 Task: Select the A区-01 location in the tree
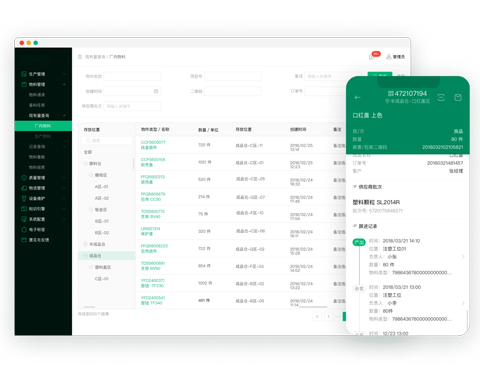click(102, 187)
